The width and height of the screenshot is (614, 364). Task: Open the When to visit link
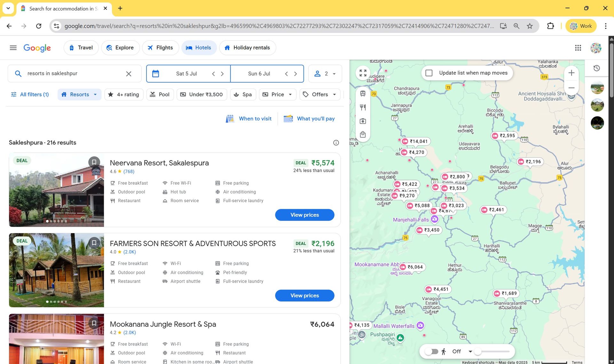[x=249, y=119]
